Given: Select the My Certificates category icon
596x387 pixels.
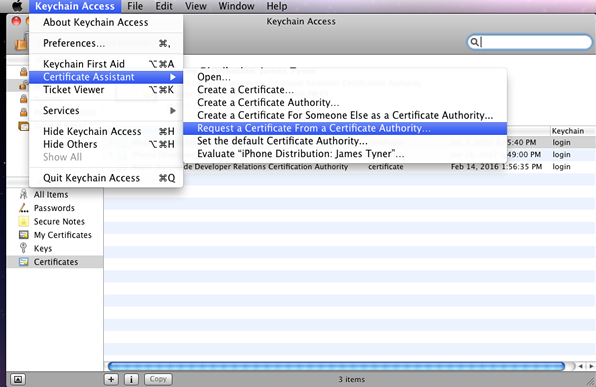Looking at the screenshot, I should 24,235.
